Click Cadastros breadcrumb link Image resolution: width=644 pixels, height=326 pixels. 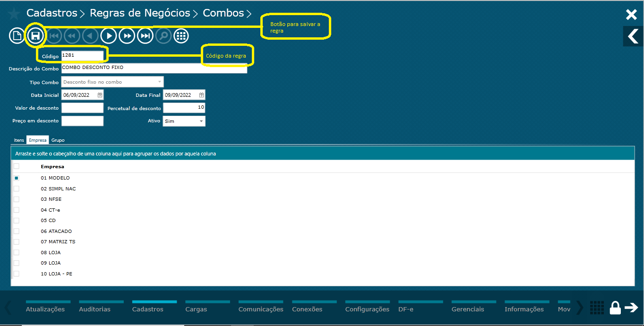tap(52, 13)
